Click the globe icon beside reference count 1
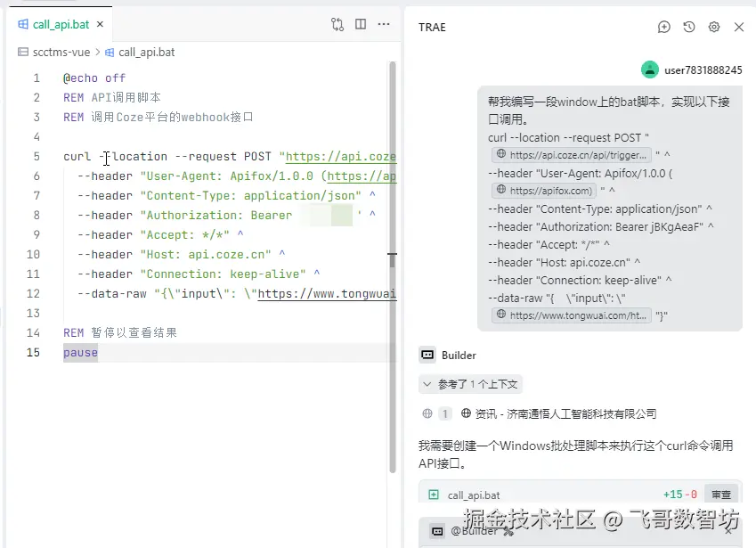Viewport: 756px width, 548px height. [x=427, y=413]
